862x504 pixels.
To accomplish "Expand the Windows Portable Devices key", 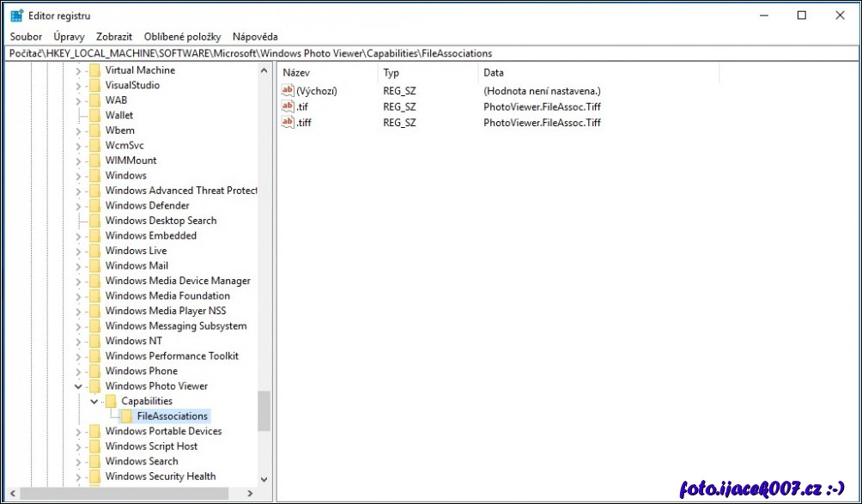I will [x=78, y=431].
